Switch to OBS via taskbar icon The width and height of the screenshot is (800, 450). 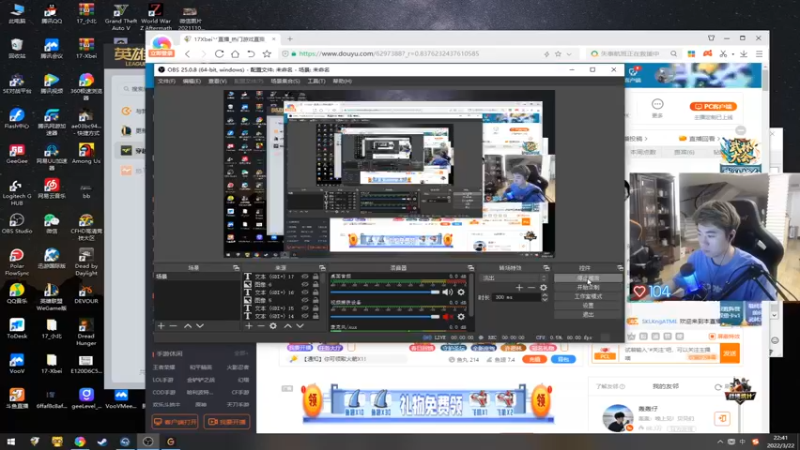click(x=148, y=442)
